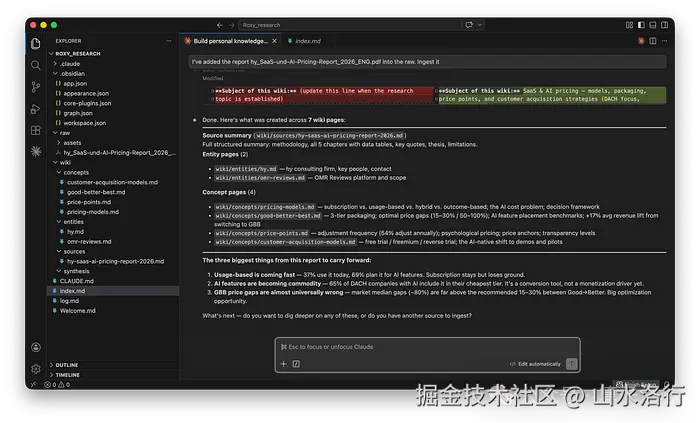This screenshot has height=423, width=700.
Task: Click the slash command button in chat
Action: tap(296, 364)
